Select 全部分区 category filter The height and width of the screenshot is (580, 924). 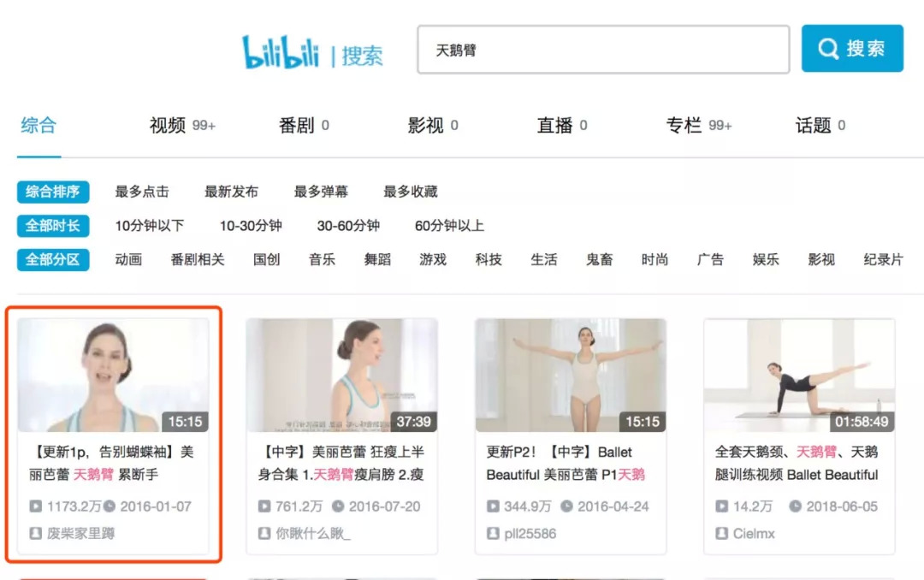tap(53, 260)
